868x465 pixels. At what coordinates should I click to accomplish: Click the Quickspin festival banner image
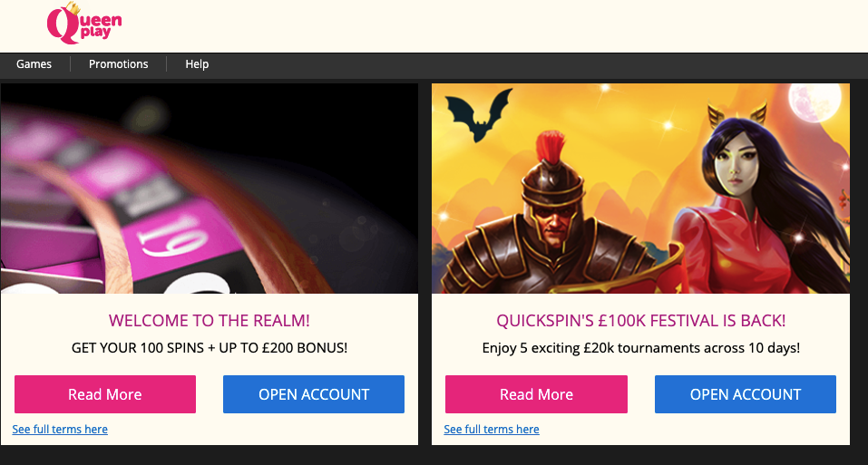click(x=640, y=189)
